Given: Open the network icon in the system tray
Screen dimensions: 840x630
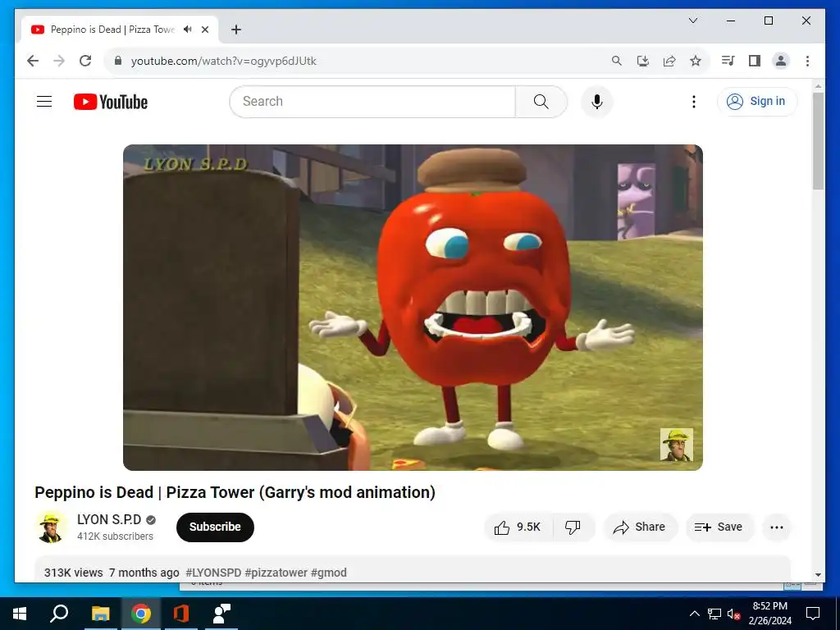Looking at the screenshot, I should [714, 614].
